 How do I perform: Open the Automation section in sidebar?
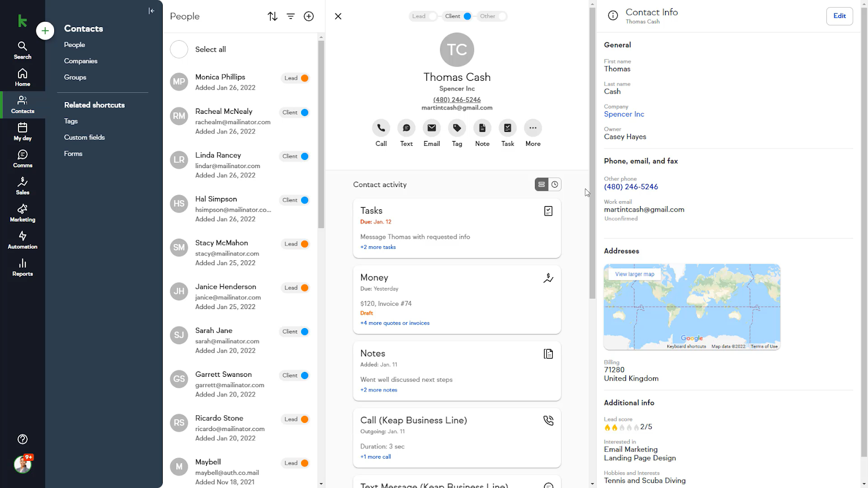point(22,240)
